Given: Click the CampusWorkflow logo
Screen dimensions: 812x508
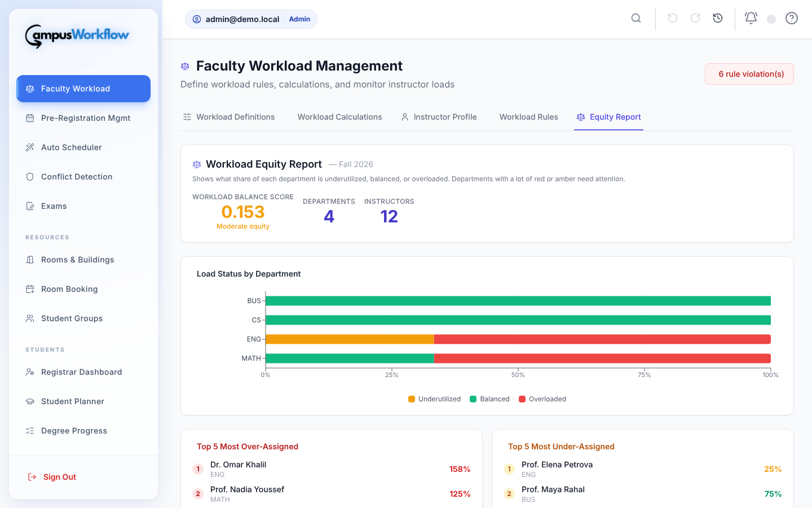Looking at the screenshot, I should click(x=77, y=36).
